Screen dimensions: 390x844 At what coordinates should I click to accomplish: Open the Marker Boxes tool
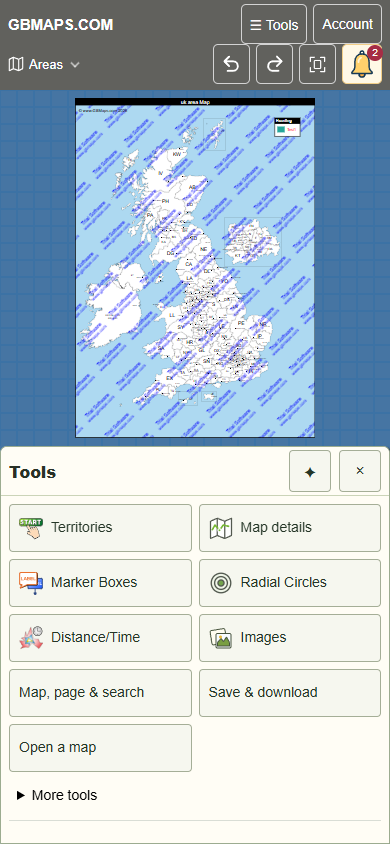[x=100, y=582]
